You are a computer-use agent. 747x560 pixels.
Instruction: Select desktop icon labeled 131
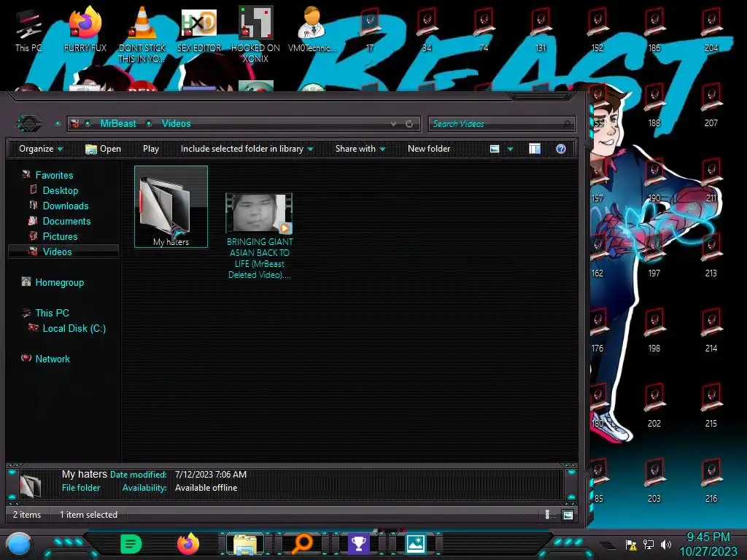click(541, 30)
